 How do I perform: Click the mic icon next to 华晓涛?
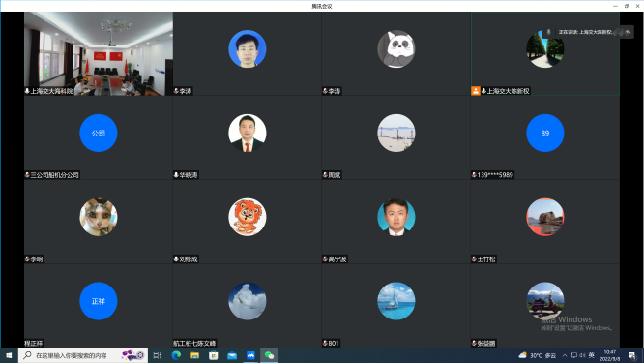[x=176, y=175]
